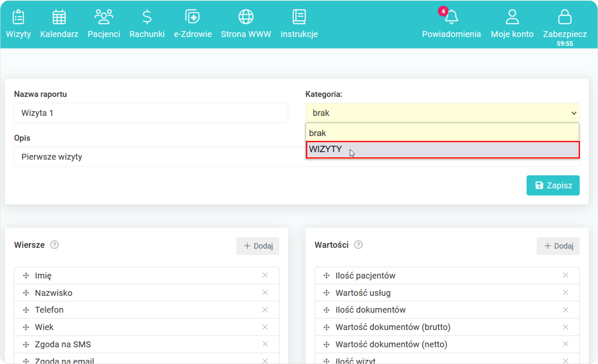Screen dimensions: 598x364
Task: Open Moje konto account menu
Action: coord(512,24)
